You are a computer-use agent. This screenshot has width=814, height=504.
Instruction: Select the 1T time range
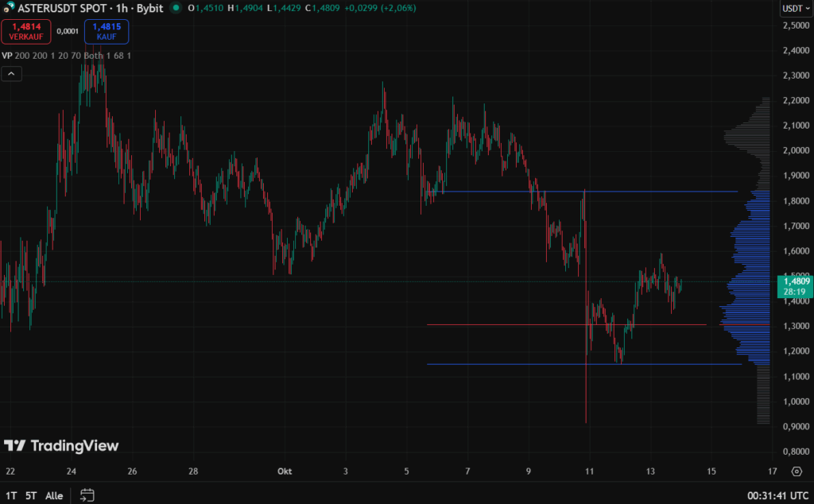tap(10, 495)
